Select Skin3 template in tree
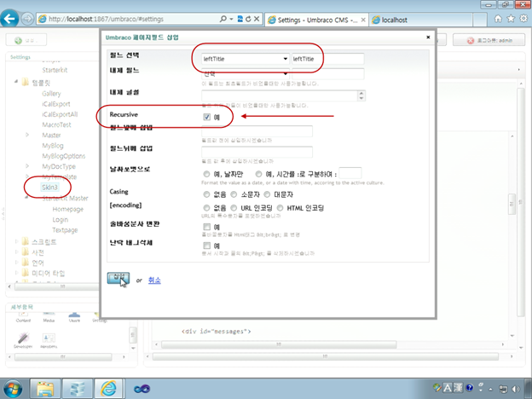 point(49,188)
